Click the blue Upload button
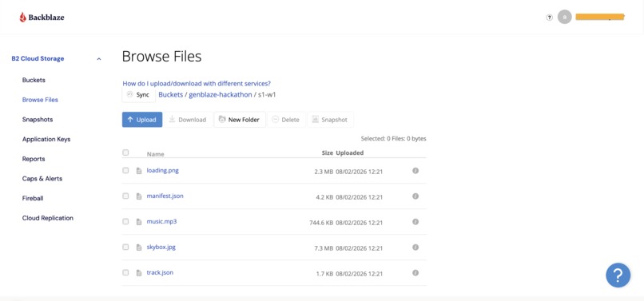This screenshot has height=301, width=644. click(142, 120)
